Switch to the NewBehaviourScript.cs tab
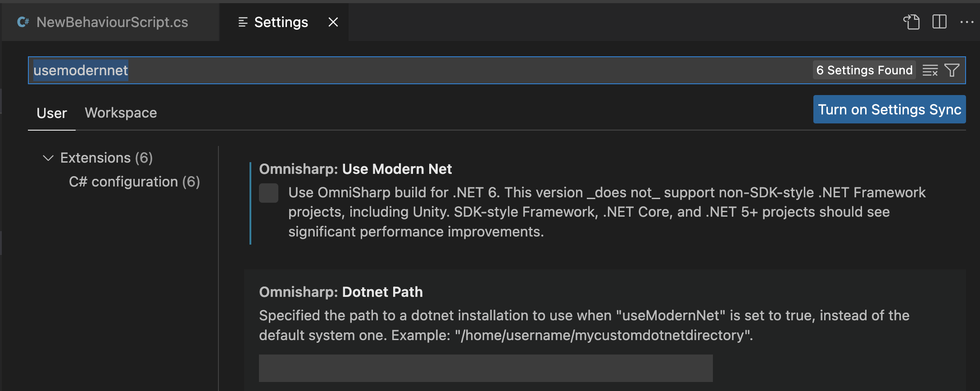Image resolution: width=980 pixels, height=391 pixels. pos(112,22)
